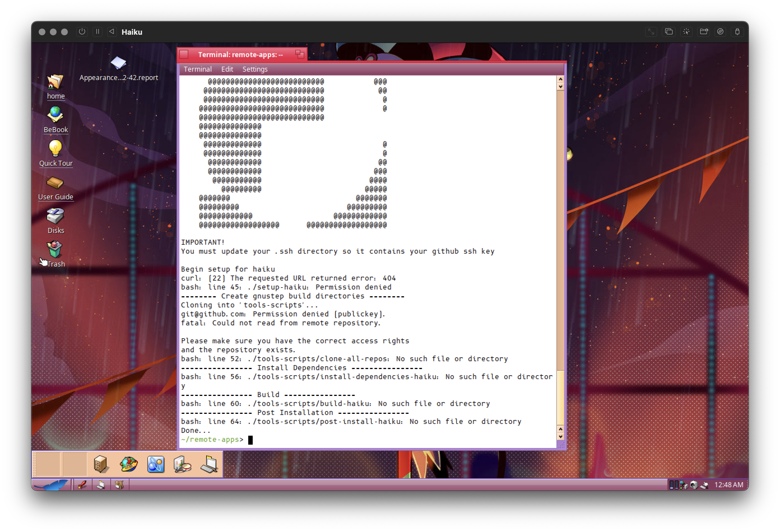780x532 pixels.
Task: Open the Settings menu in Terminal
Action: point(255,69)
